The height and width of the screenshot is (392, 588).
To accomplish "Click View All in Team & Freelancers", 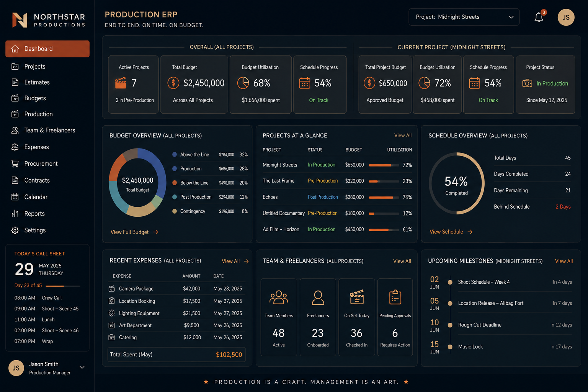I will point(402,261).
